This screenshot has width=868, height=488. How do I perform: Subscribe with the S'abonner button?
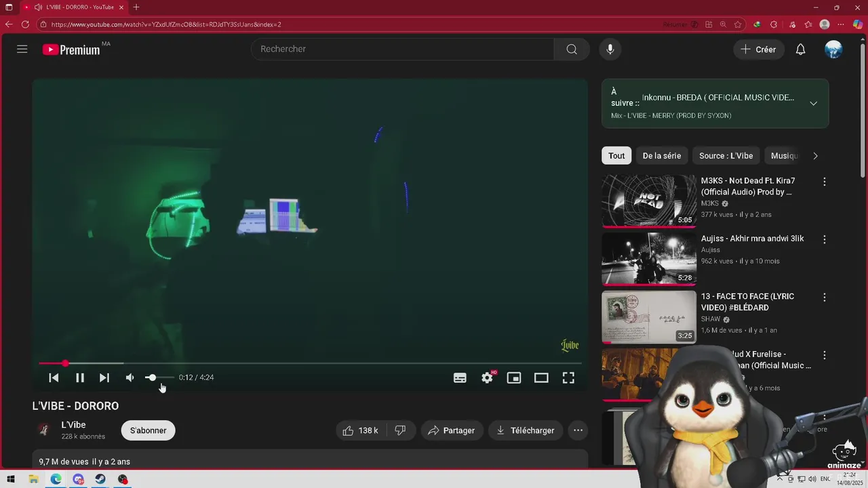click(x=148, y=430)
